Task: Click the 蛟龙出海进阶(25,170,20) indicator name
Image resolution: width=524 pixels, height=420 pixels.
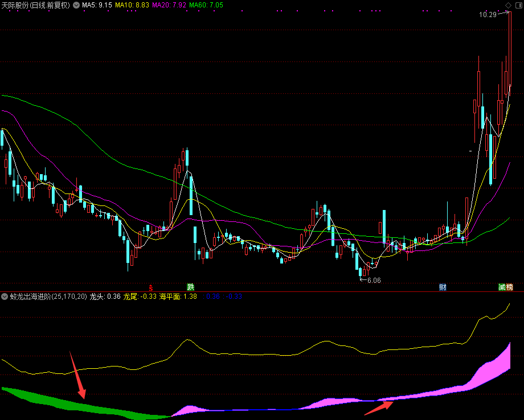Action: (x=48, y=297)
